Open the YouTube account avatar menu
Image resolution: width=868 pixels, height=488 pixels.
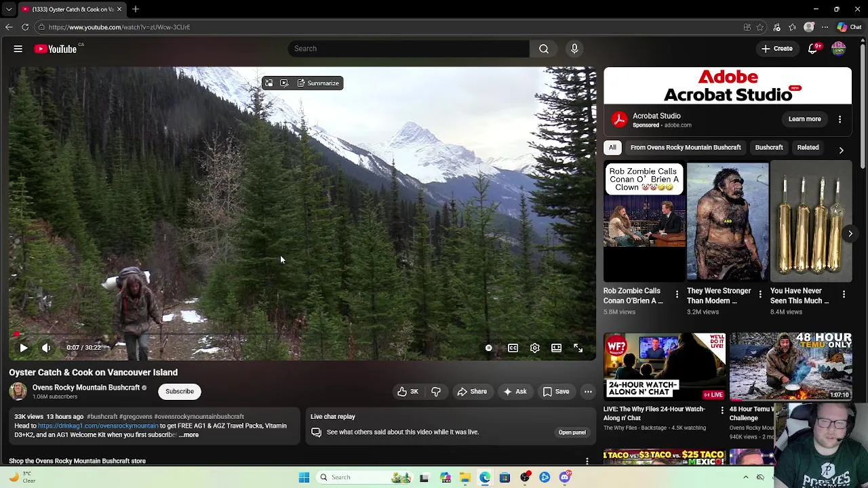tap(839, 49)
